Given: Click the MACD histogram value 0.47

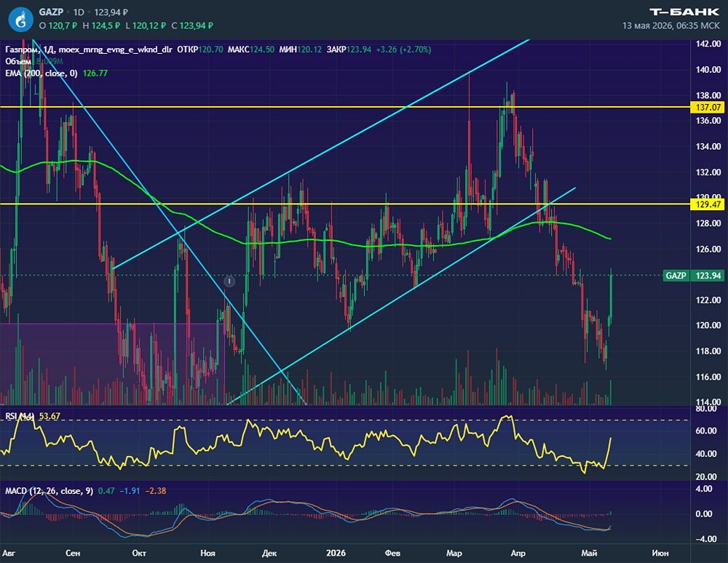Looking at the screenshot, I should tap(106, 491).
